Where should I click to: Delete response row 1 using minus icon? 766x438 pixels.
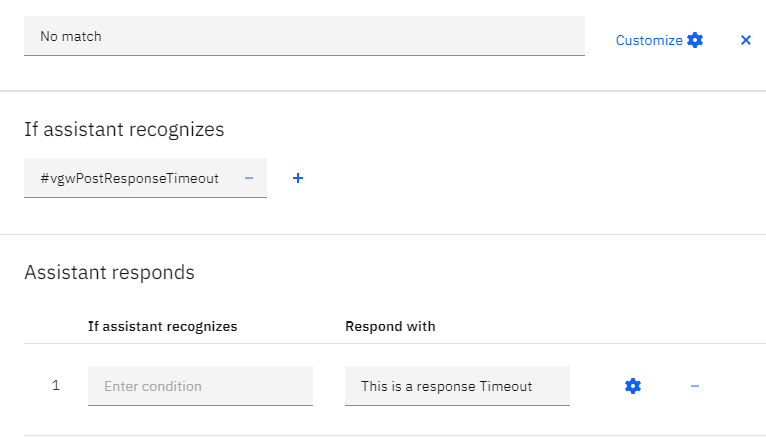695,386
